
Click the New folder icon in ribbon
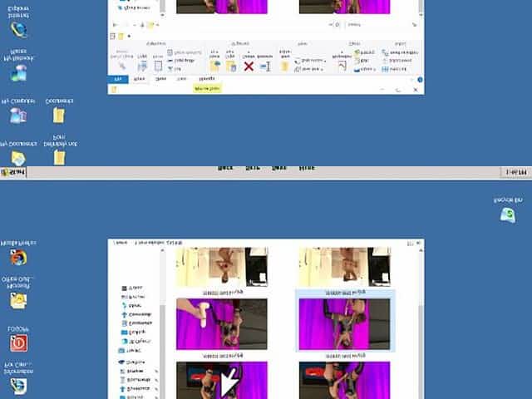284,63
